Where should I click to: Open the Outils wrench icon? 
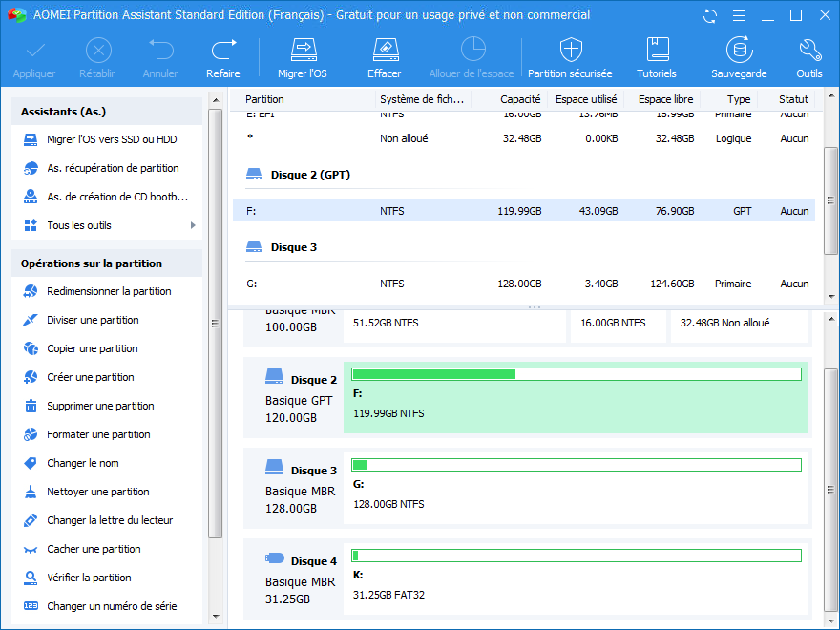pyautogui.click(x=808, y=58)
